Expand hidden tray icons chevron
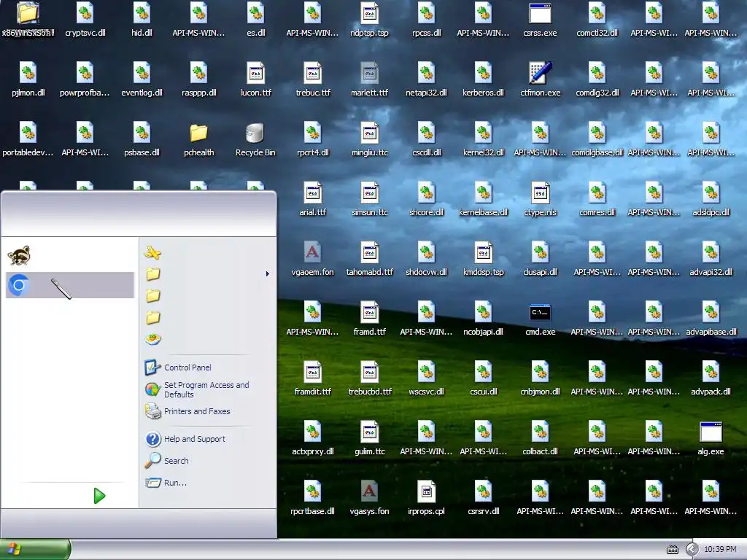The width and height of the screenshot is (747, 560). [692, 550]
